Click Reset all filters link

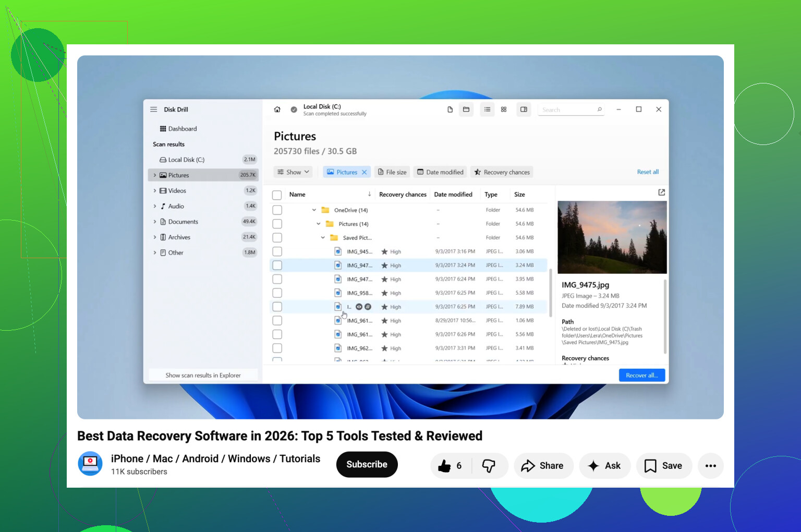(x=648, y=172)
